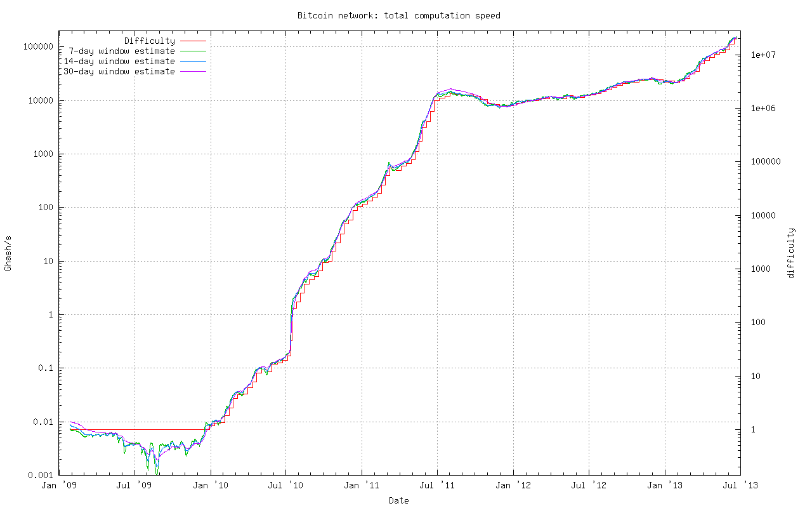
Task: Click the '10' tick on the Ghash/s axis
Action: pyautogui.click(x=48, y=262)
